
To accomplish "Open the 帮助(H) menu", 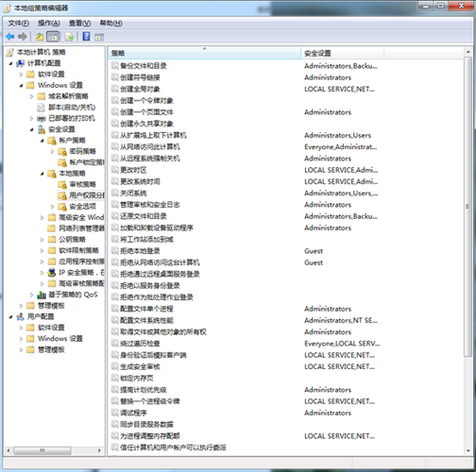I will 111,24.
